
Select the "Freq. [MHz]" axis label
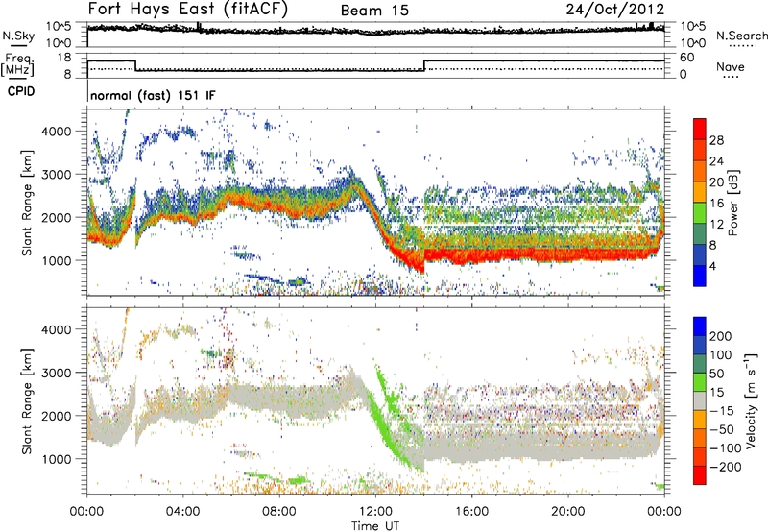(18, 65)
